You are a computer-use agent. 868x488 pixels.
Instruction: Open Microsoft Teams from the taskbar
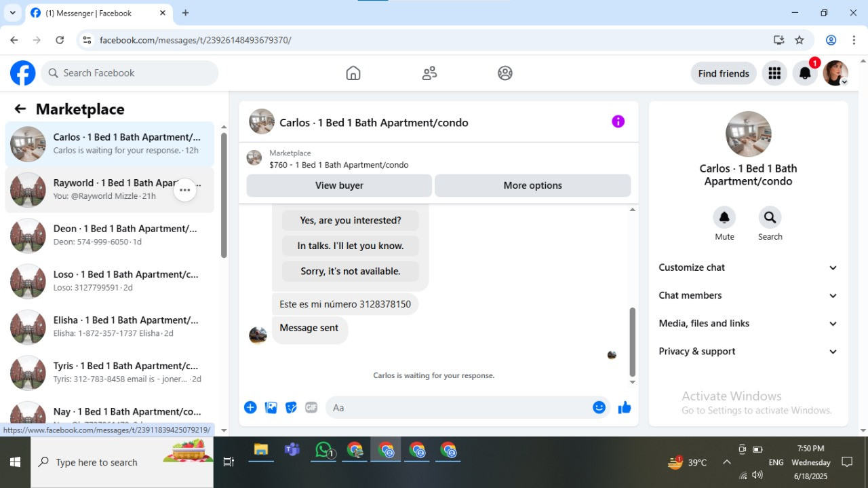pos(292,450)
